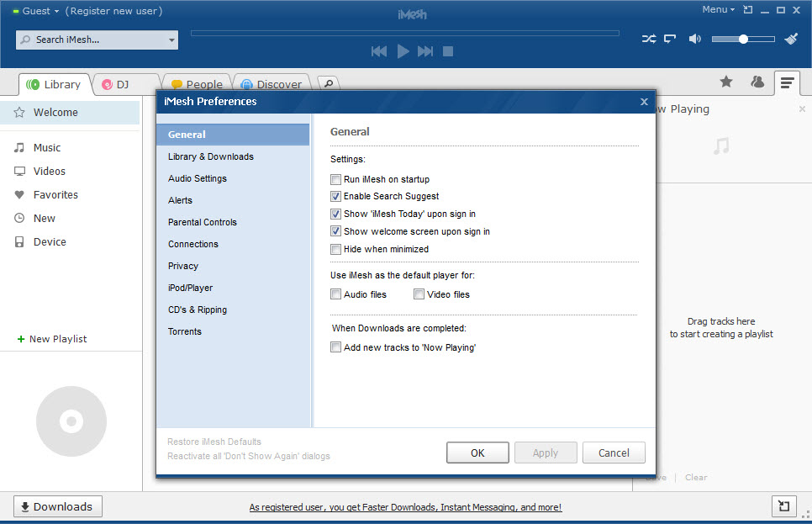Screen dimensions: 812x524
Task: Confirm preferences with OK button
Action: click(477, 453)
